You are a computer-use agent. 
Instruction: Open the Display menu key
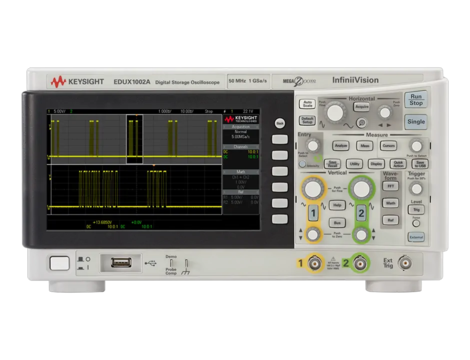point(376,164)
